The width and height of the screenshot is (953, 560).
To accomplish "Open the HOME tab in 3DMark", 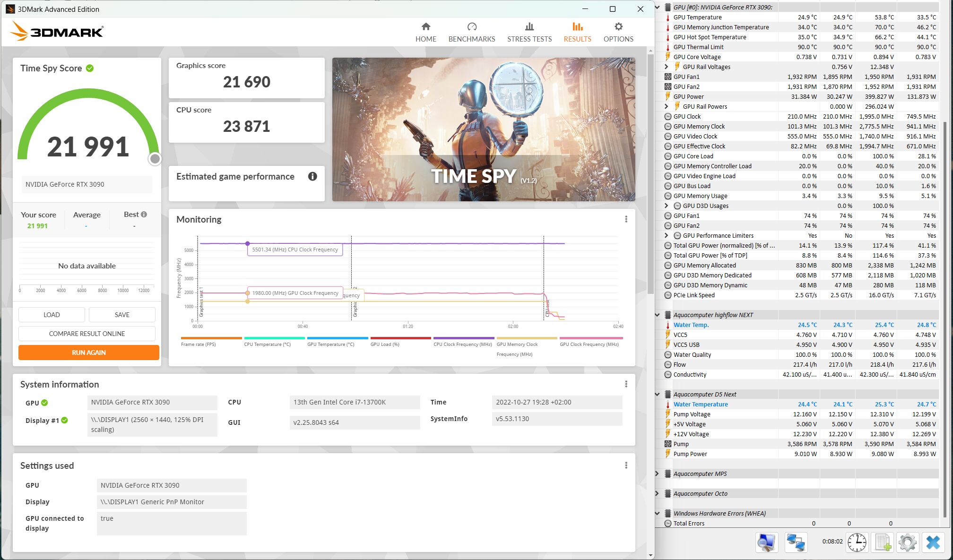I will [425, 33].
